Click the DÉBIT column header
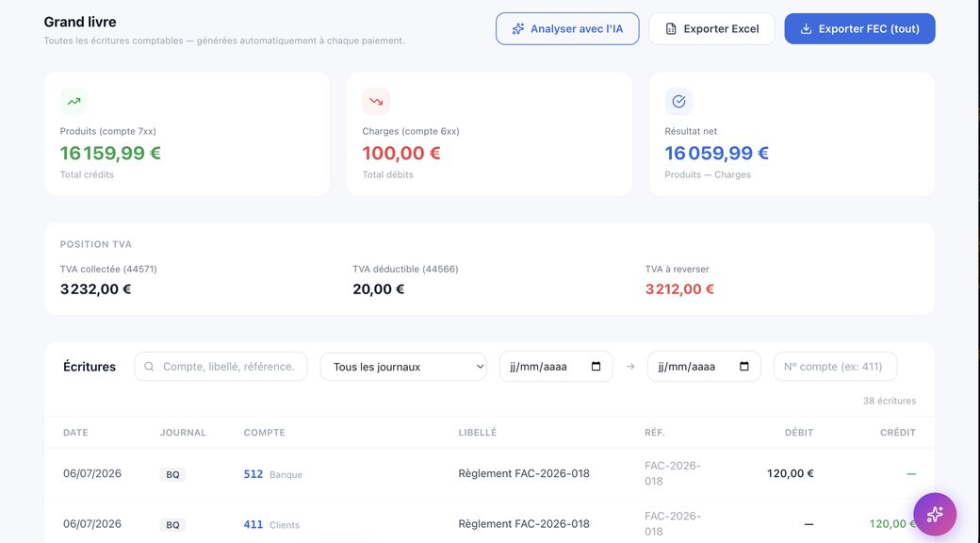Screen dimensions: 980x543 click(x=799, y=433)
